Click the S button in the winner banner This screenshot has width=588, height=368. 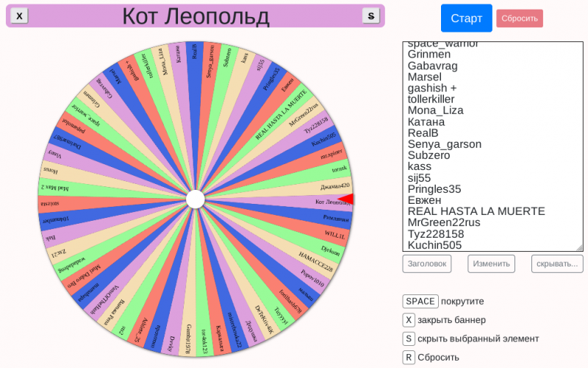[371, 15]
